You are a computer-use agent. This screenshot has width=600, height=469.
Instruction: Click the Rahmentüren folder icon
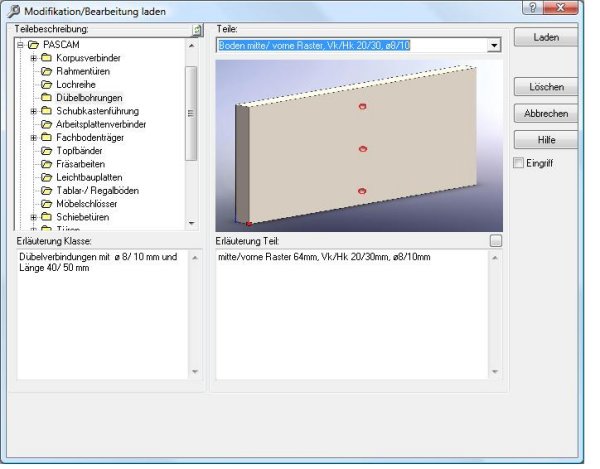(x=47, y=72)
